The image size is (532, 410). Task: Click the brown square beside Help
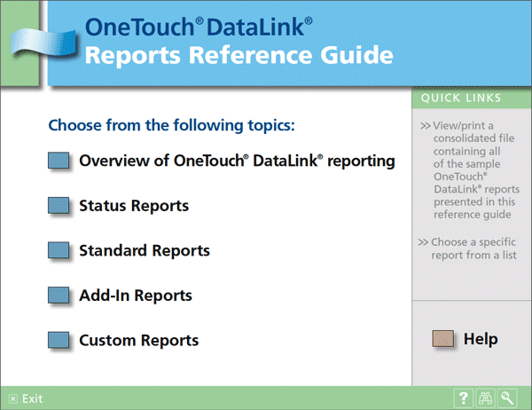[443, 339]
